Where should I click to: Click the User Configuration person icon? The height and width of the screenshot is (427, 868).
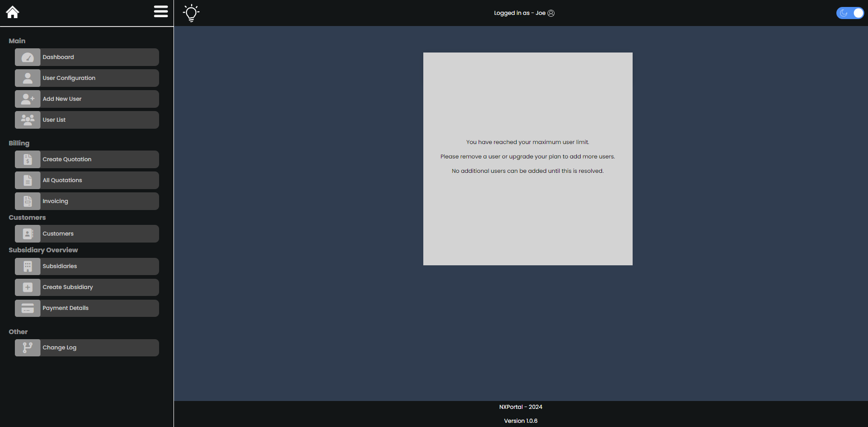tap(27, 78)
